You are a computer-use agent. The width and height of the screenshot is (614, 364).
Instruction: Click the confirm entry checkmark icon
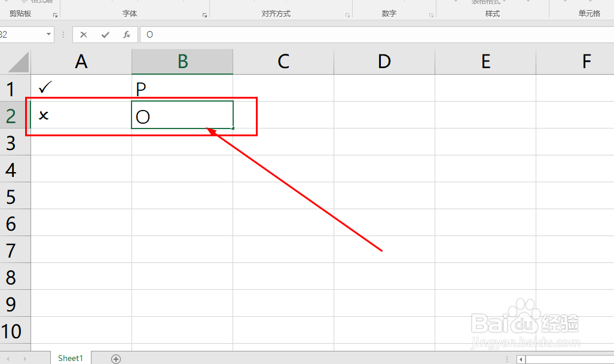(105, 35)
